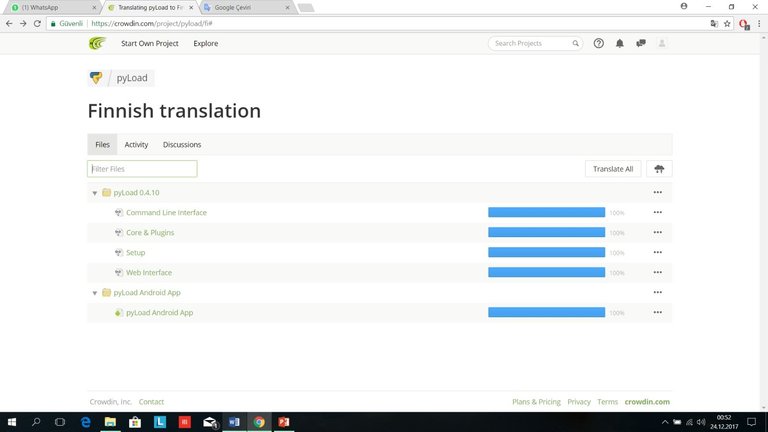Switch to the Files tab
Image resolution: width=768 pixels, height=432 pixels.
[x=102, y=144]
